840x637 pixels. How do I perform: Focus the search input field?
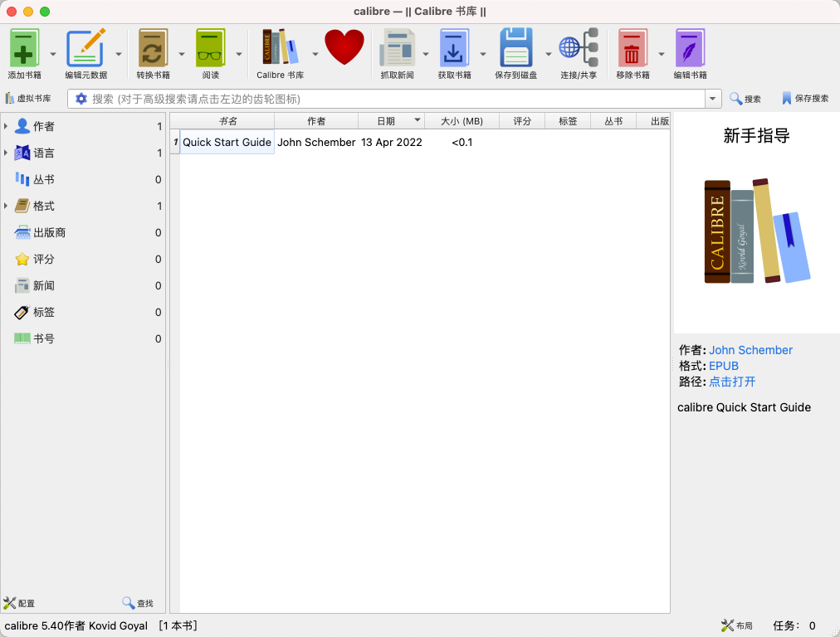(x=397, y=99)
